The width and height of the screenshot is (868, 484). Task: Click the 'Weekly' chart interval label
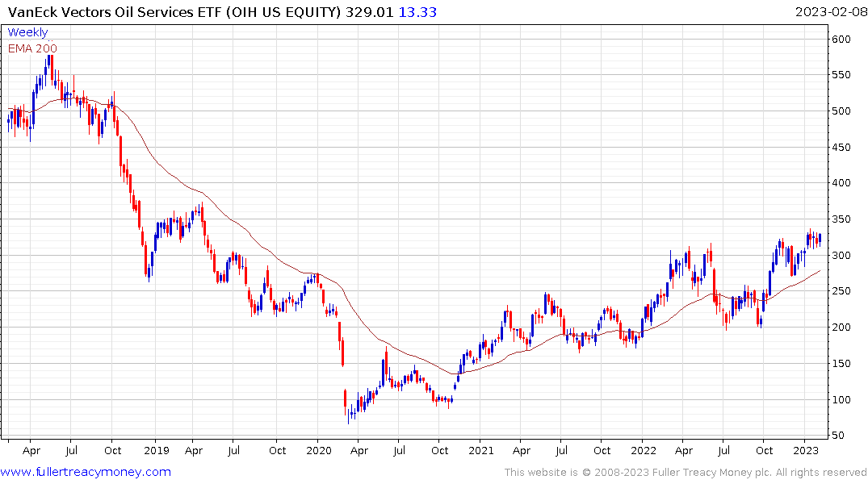(27, 32)
